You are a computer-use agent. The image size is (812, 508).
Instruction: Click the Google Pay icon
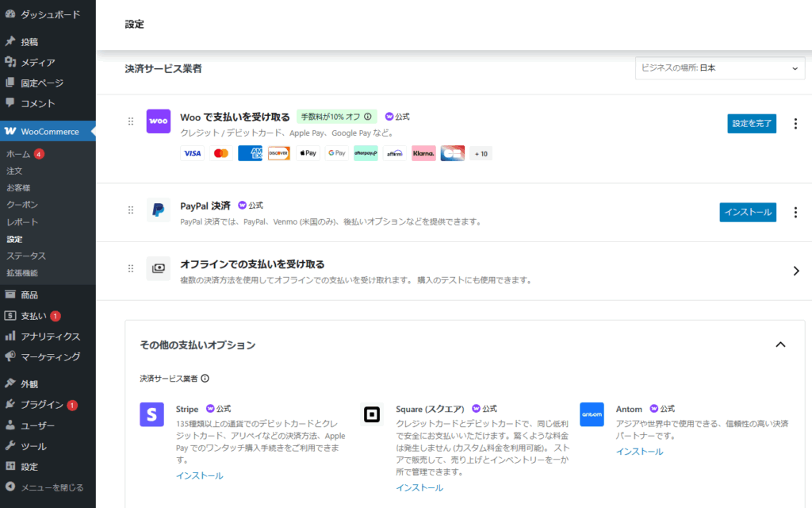tap(336, 153)
